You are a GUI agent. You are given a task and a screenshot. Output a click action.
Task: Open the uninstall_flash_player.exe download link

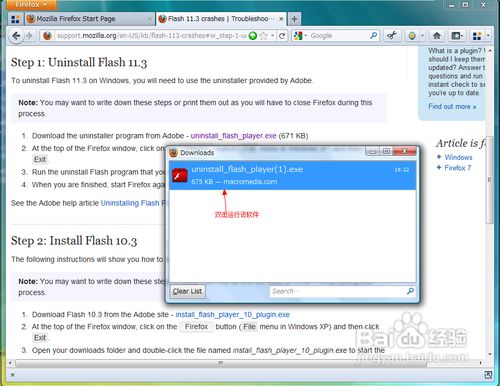233,136
